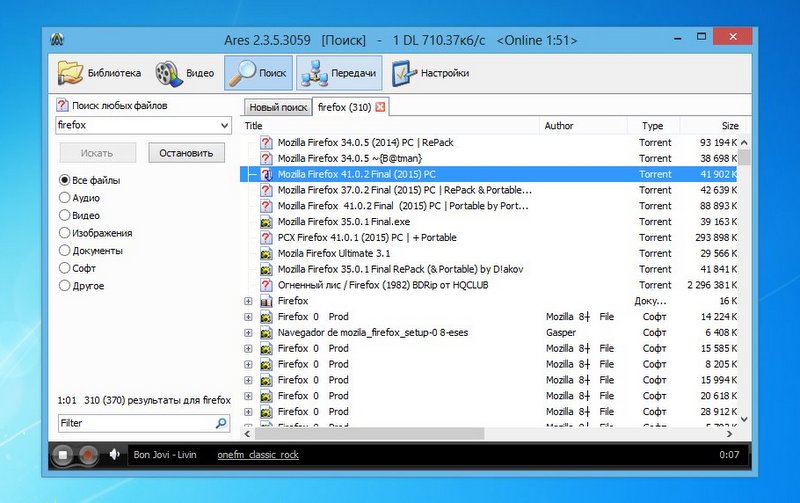Expand the Firefox 0 Prod 8 205 K row
Viewport: 800px width, 503px height.
(248, 364)
